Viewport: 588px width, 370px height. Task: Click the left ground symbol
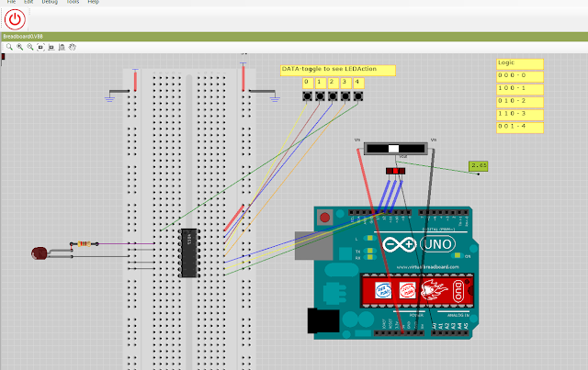coord(109,99)
